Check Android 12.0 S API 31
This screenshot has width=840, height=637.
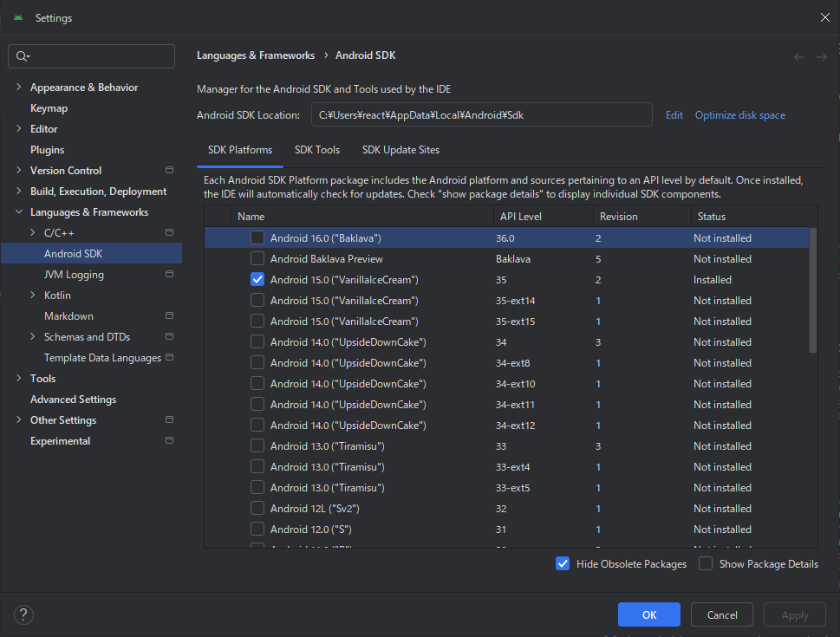pos(257,530)
